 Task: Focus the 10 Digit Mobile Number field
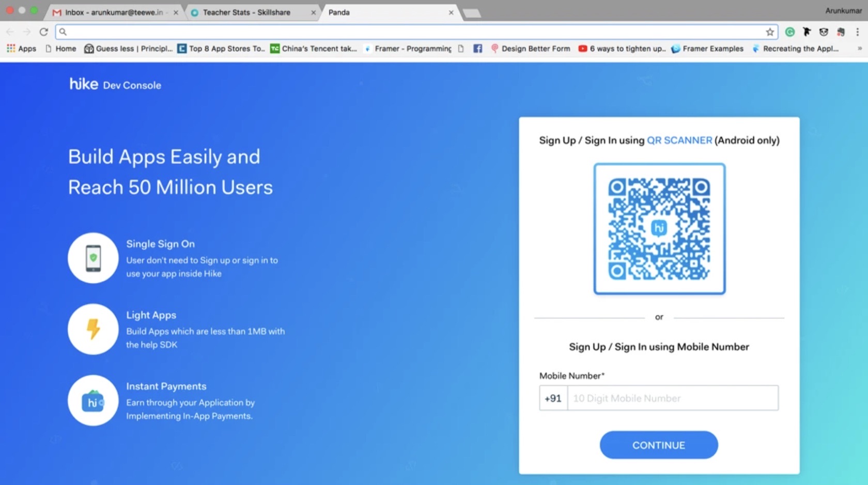pos(673,398)
